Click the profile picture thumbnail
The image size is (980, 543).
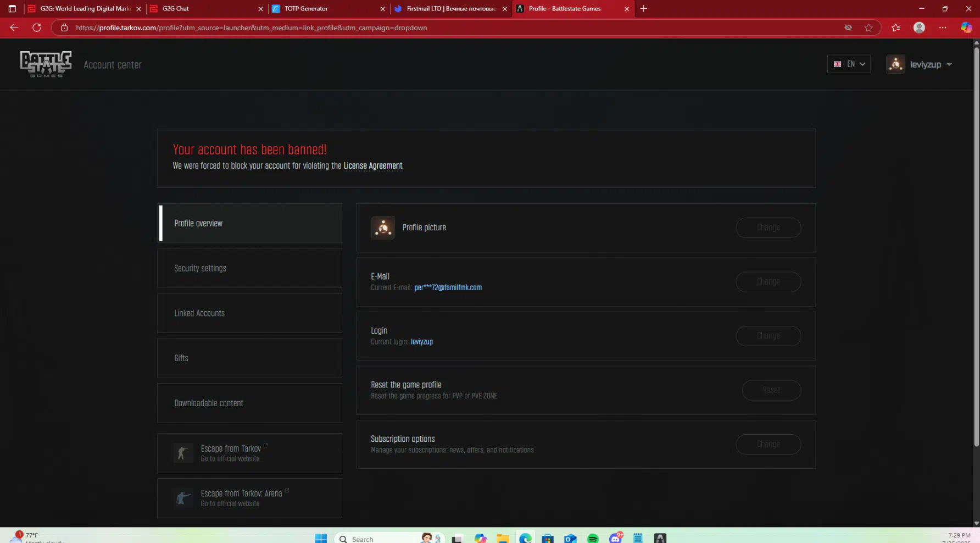click(x=383, y=228)
